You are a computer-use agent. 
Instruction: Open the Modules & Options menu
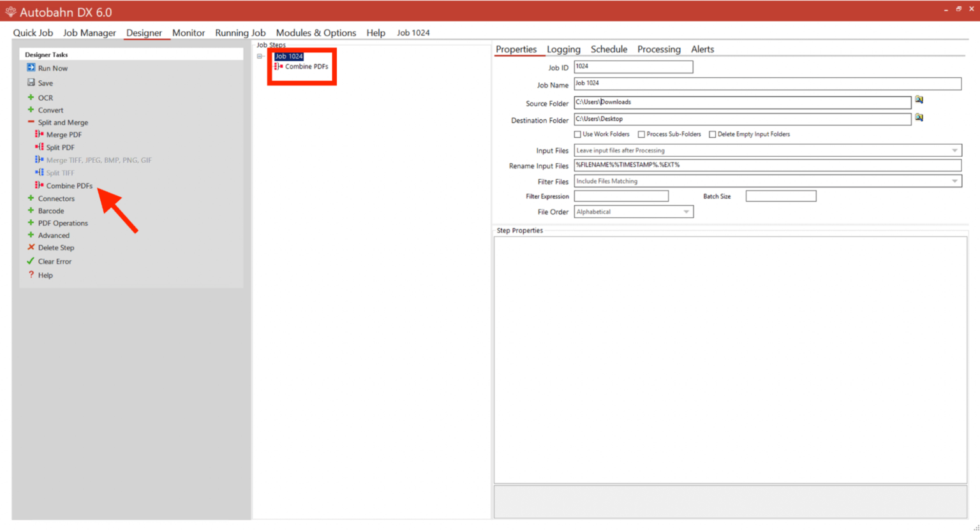[316, 33]
